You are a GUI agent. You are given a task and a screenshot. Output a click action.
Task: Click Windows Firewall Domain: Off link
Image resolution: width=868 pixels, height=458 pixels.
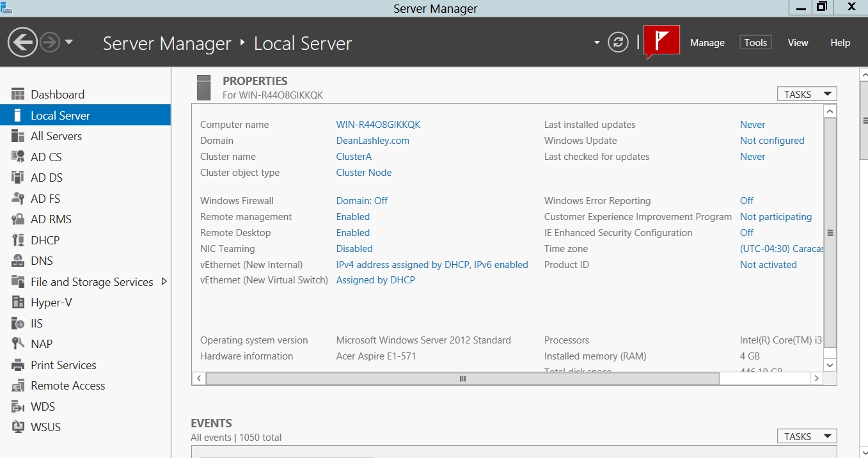coord(362,201)
